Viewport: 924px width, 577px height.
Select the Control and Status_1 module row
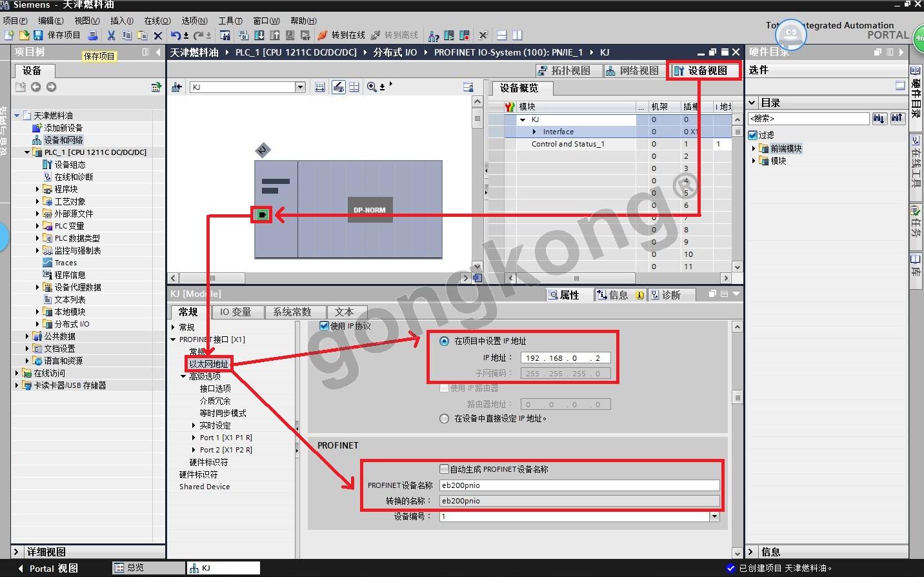[568, 144]
